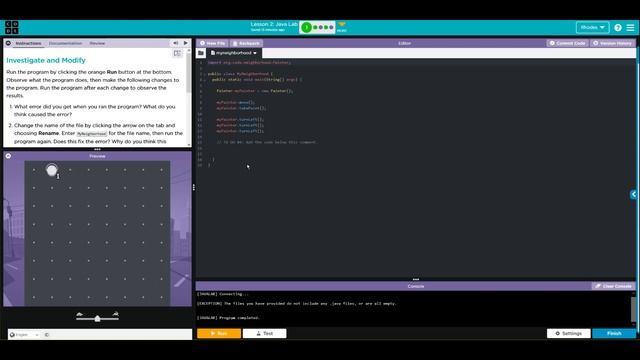Click the 'Investigate and Modify' heading

(46, 60)
